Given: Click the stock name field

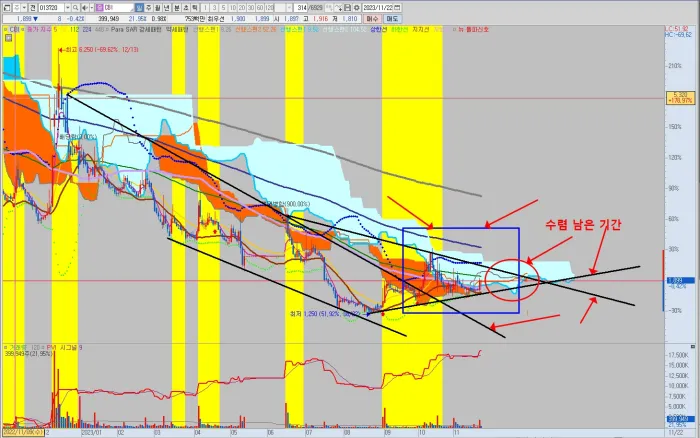Looking at the screenshot, I should [x=119, y=8].
